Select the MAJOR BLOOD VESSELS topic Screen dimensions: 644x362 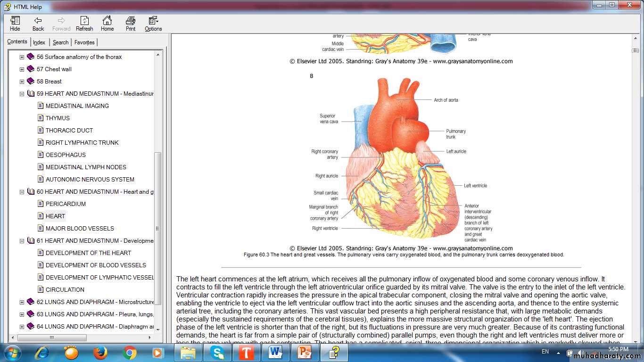tap(80, 229)
